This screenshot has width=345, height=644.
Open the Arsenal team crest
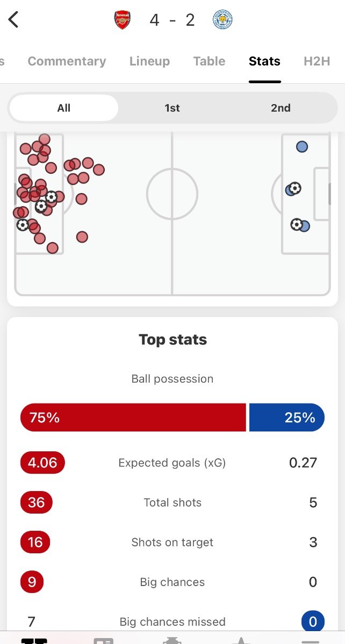click(x=123, y=20)
